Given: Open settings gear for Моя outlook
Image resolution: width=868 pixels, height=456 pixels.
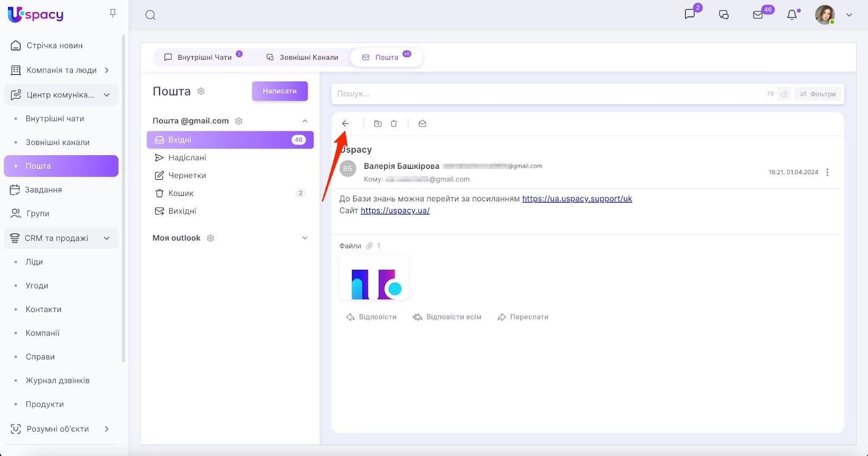Looking at the screenshot, I should coord(211,238).
